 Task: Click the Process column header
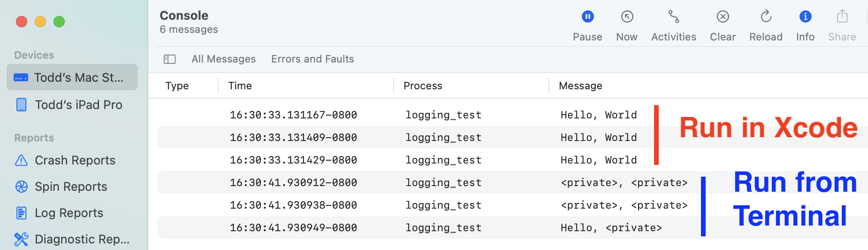(423, 86)
